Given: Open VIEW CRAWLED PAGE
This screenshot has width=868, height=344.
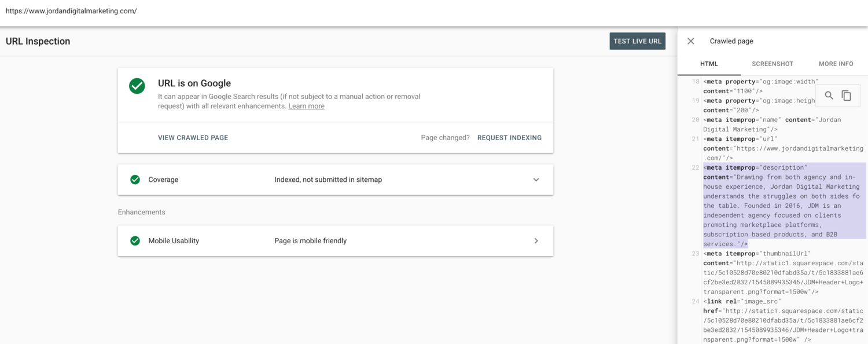Looking at the screenshot, I should click(x=192, y=137).
